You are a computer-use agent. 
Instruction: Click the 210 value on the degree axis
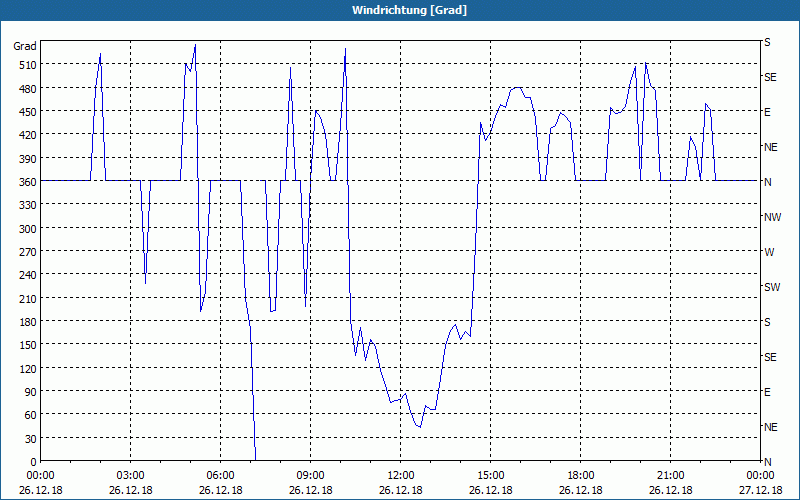(x=28, y=298)
